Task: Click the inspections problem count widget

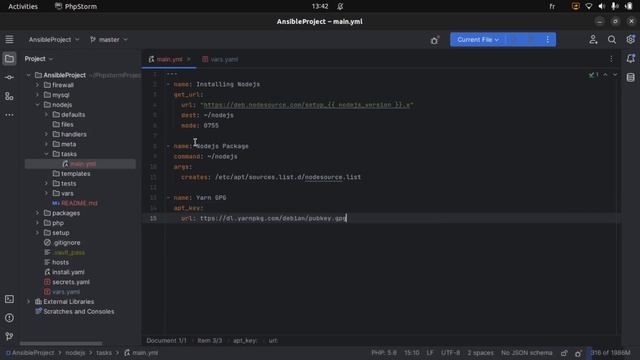Action: [593, 75]
